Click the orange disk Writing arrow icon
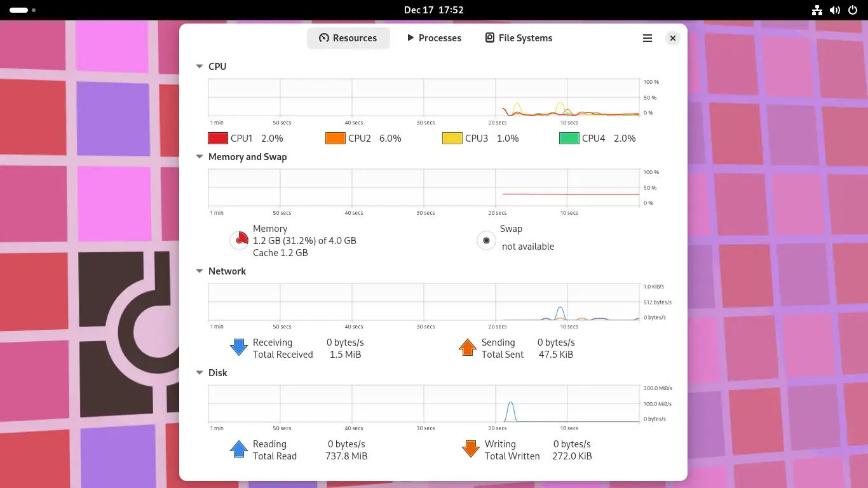Image resolution: width=868 pixels, height=488 pixels. (470, 449)
